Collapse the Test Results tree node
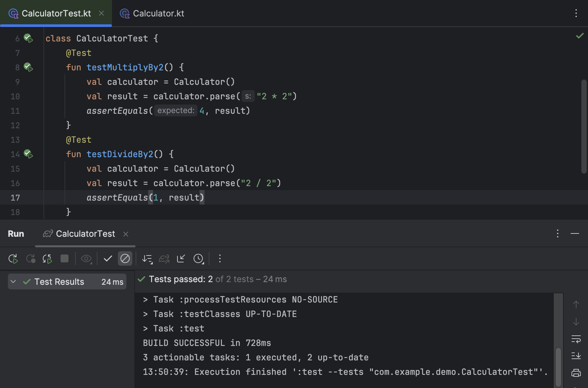The image size is (588, 388). [13, 282]
